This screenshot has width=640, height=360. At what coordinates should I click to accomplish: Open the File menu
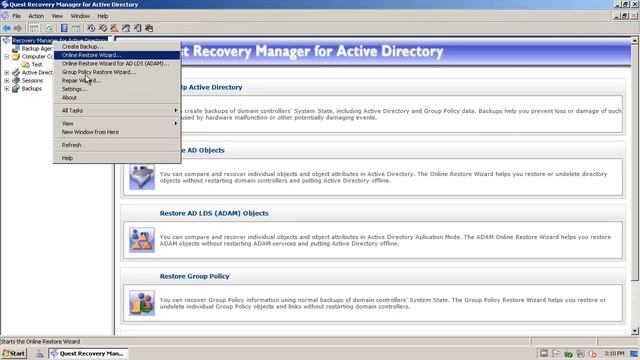[x=16, y=16]
